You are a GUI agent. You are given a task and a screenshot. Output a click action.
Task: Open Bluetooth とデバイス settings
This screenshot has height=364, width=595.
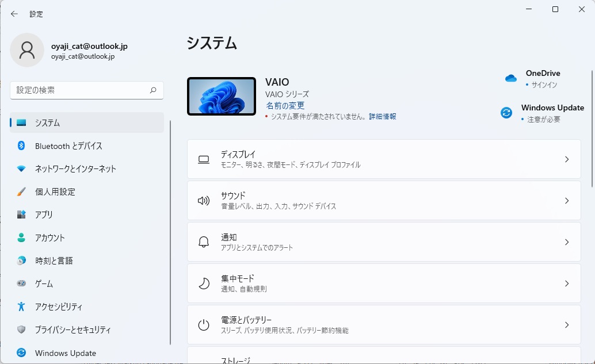coord(87,146)
